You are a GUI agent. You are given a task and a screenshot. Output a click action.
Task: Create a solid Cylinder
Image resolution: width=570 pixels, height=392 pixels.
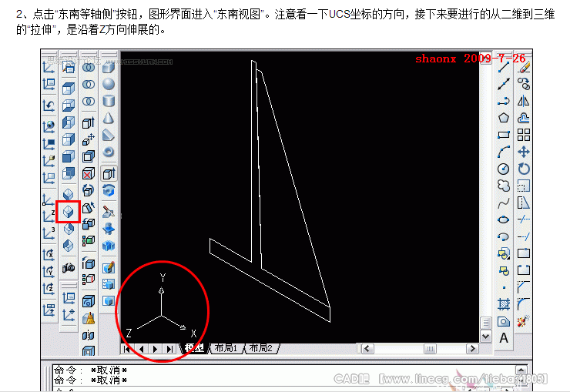(x=109, y=101)
